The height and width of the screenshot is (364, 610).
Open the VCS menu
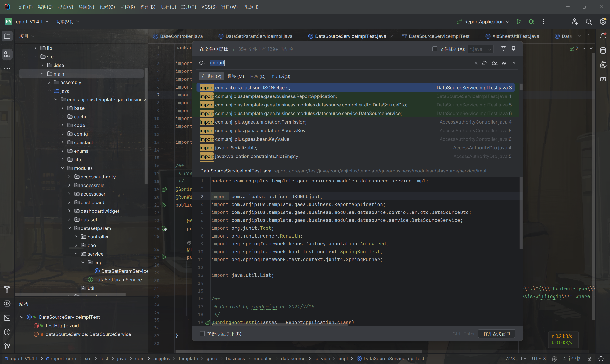click(209, 7)
